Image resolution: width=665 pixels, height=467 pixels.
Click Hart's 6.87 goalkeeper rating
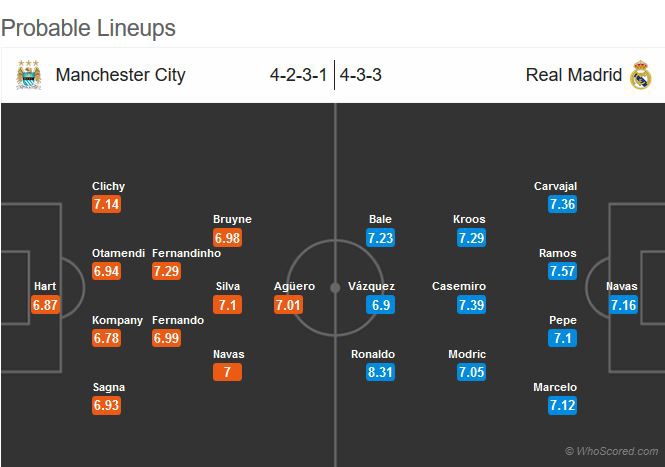click(x=46, y=304)
